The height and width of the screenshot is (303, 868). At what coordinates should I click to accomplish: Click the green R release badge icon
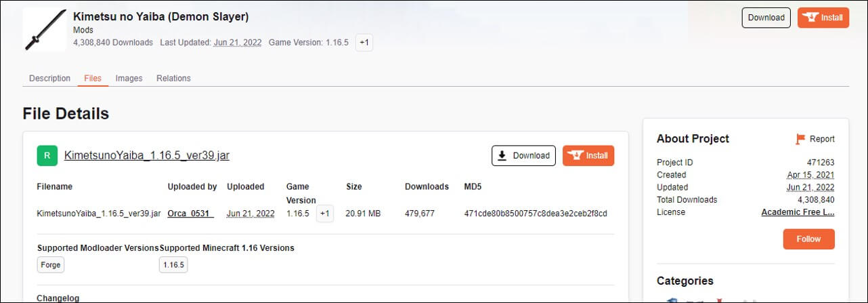click(x=47, y=155)
